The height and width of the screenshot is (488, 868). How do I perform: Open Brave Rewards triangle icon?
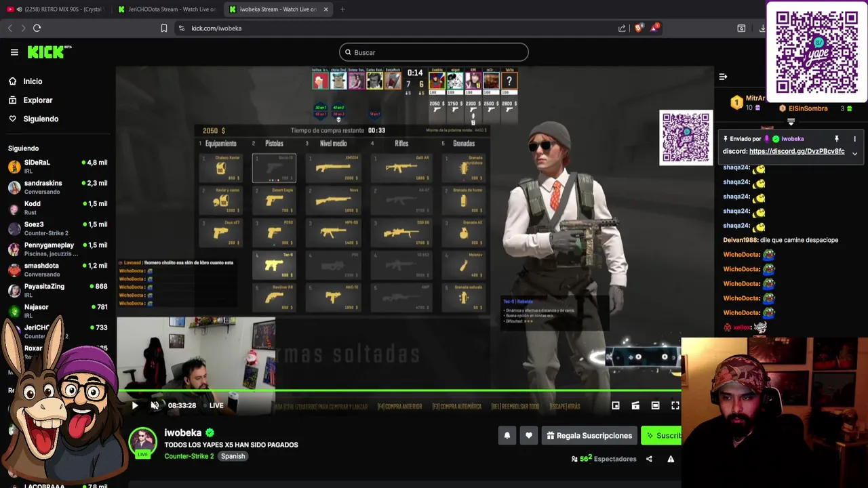click(x=655, y=28)
